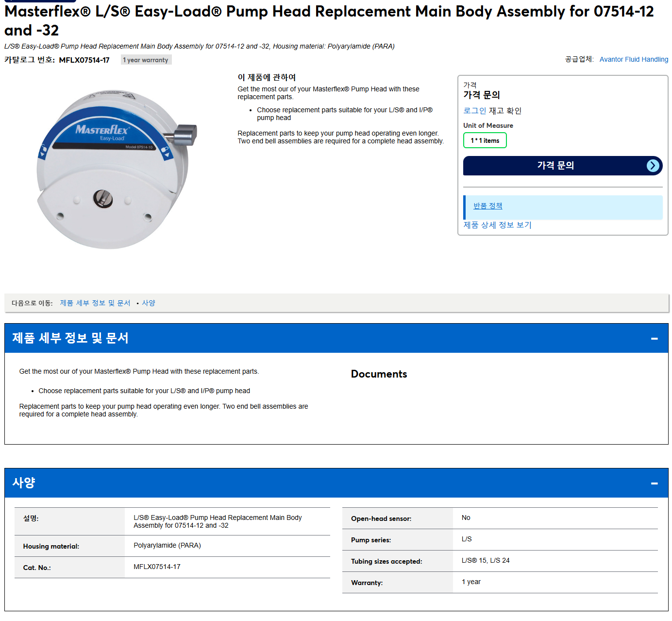The width and height of the screenshot is (672, 621).
Task: Click the Open-head sensor value 'No'
Action: pos(466,518)
